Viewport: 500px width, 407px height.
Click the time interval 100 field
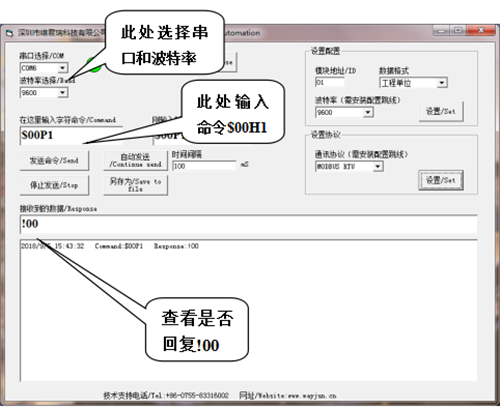pyautogui.click(x=204, y=166)
